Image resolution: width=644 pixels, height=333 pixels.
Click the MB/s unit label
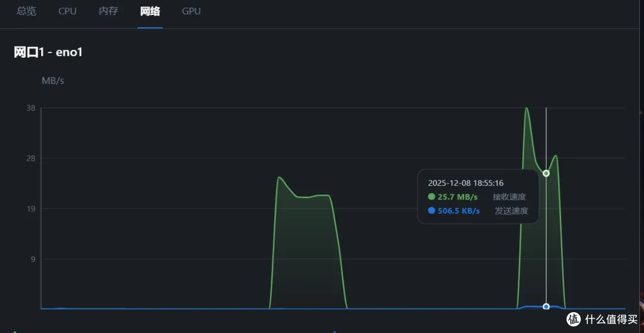coord(53,81)
